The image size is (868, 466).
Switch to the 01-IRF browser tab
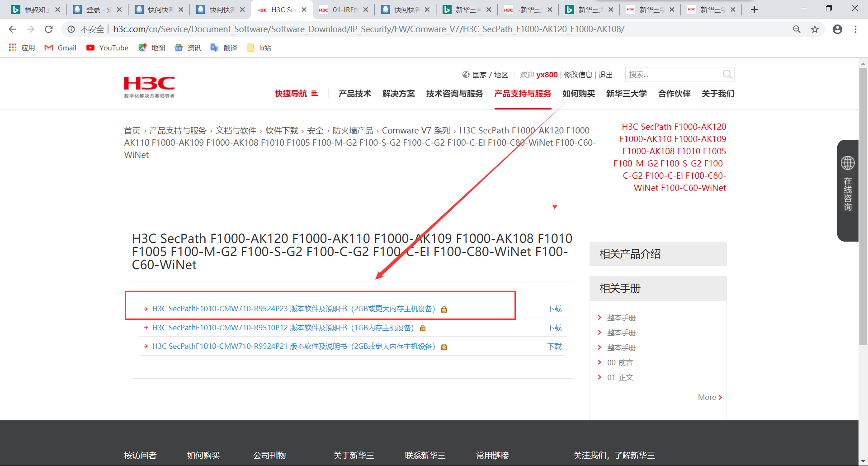(x=344, y=10)
